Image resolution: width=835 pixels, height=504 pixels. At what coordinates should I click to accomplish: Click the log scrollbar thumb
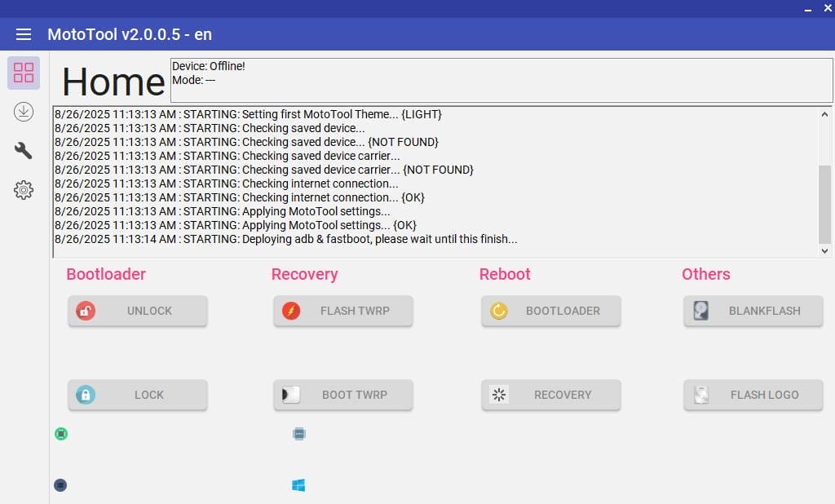coord(824,204)
